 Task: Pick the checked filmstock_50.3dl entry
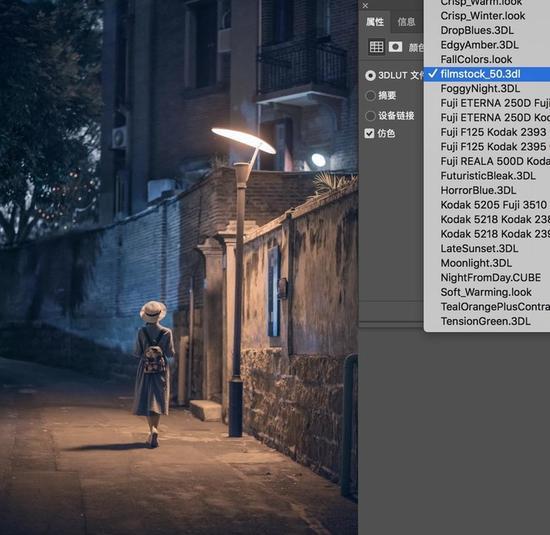coord(487,74)
